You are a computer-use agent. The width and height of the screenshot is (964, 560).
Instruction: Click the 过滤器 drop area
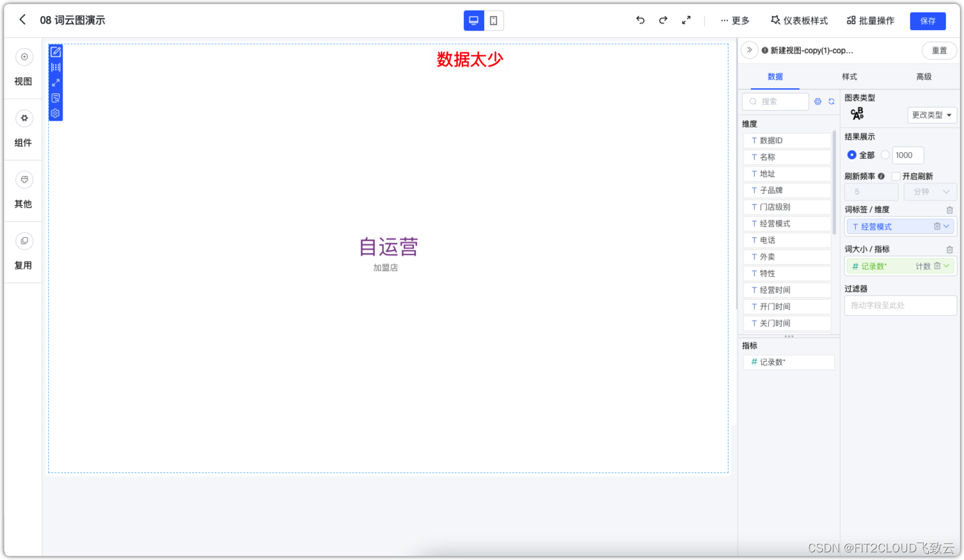pyautogui.click(x=901, y=306)
